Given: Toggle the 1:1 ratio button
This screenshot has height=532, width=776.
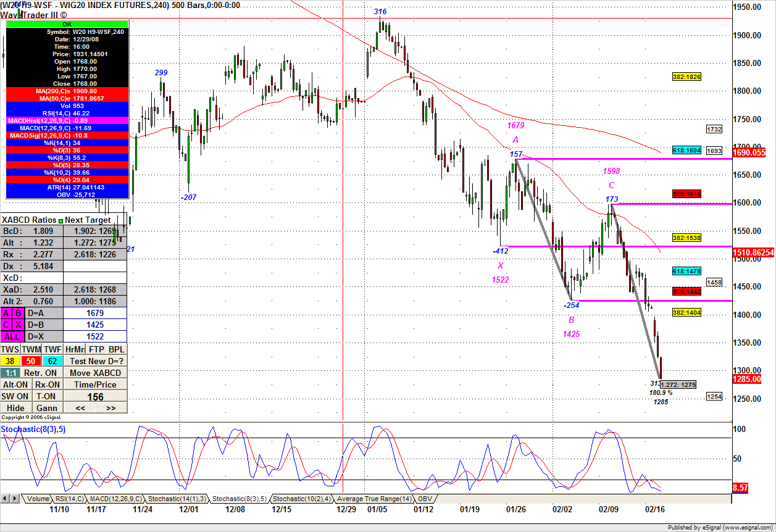Looking at the screenshot, I should (x=9, y=373).
